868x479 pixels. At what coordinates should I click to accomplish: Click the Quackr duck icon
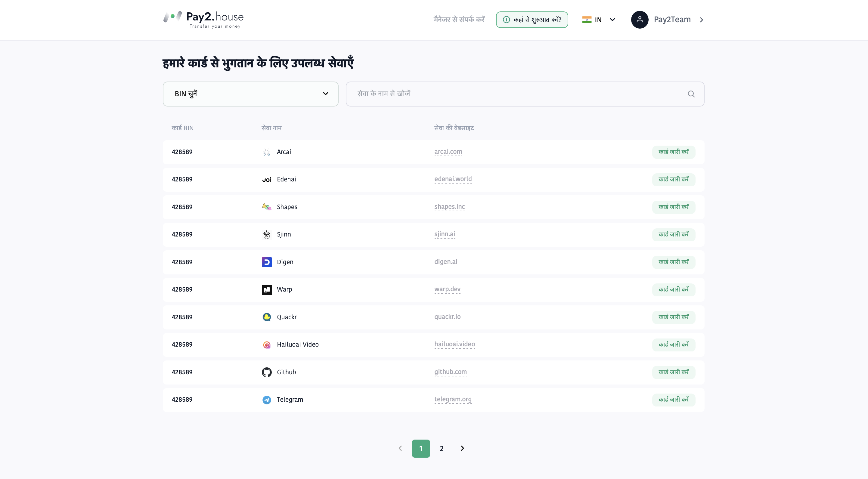coord(267,317)
